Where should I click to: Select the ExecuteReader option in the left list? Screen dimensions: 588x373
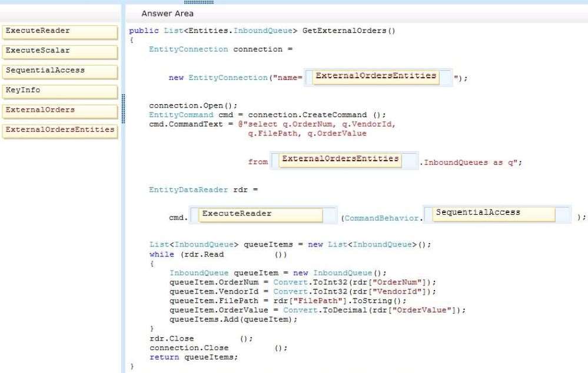click(x=59, y=32)
